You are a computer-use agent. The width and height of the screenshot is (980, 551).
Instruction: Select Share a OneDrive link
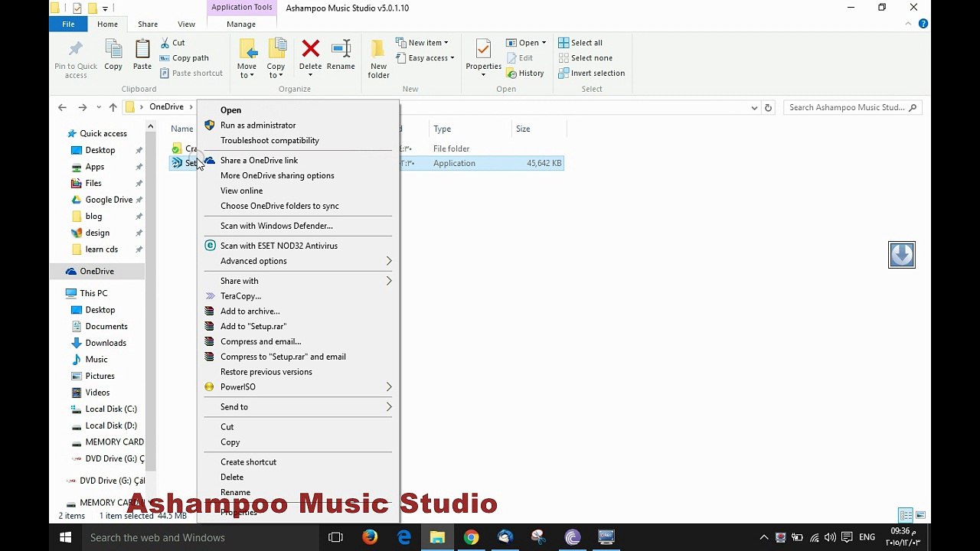tap(298, 161)
